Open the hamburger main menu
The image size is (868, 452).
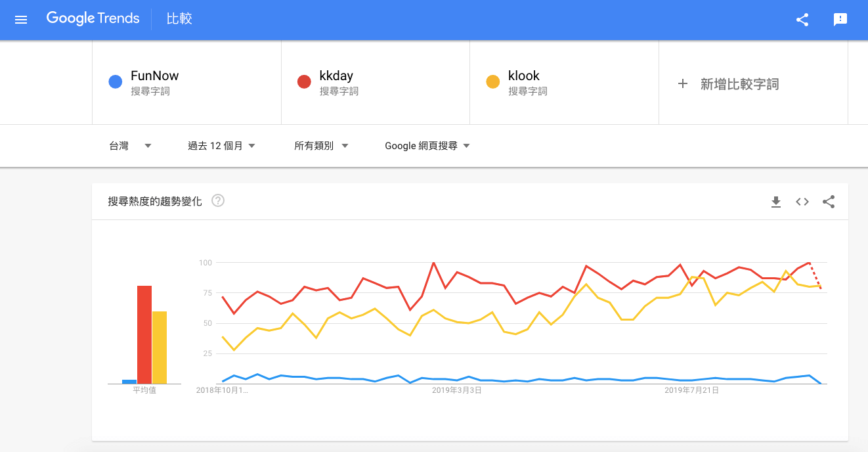point(21,20)
